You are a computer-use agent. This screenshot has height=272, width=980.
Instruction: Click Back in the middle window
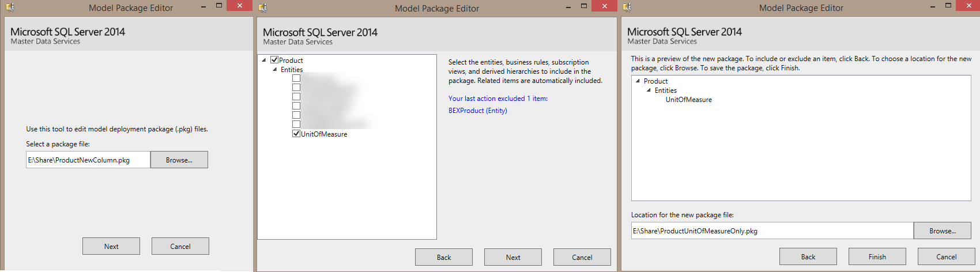(444, 257)
